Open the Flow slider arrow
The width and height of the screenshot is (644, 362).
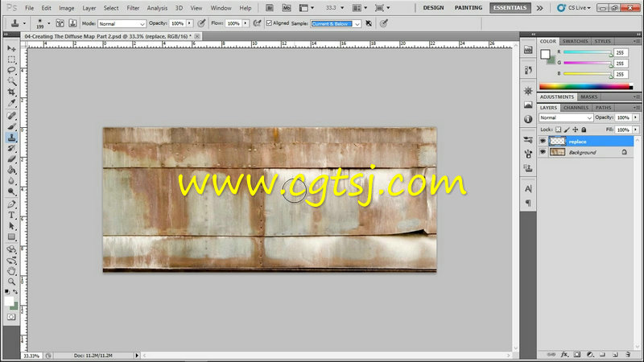click(246, 23)
